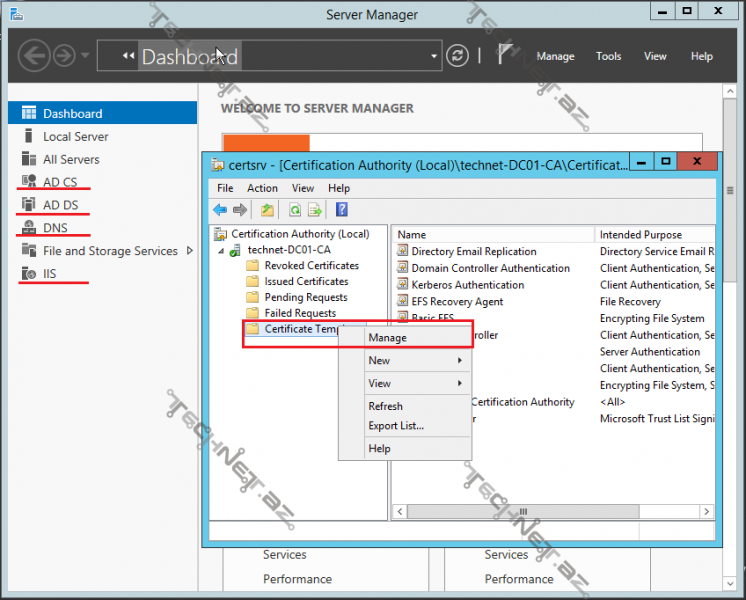This screenshot has height=600, width=746.
Task: Choose Manage from the context menu
Action: click(387, 338)
